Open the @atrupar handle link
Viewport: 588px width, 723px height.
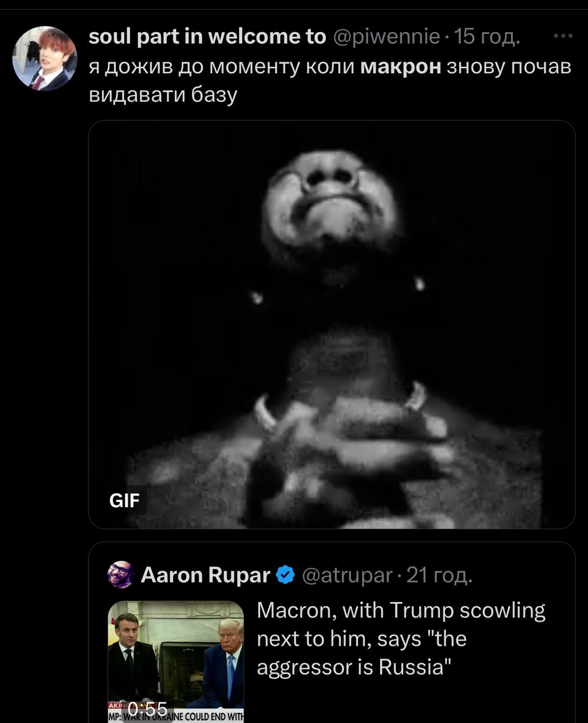pos(347,574)
